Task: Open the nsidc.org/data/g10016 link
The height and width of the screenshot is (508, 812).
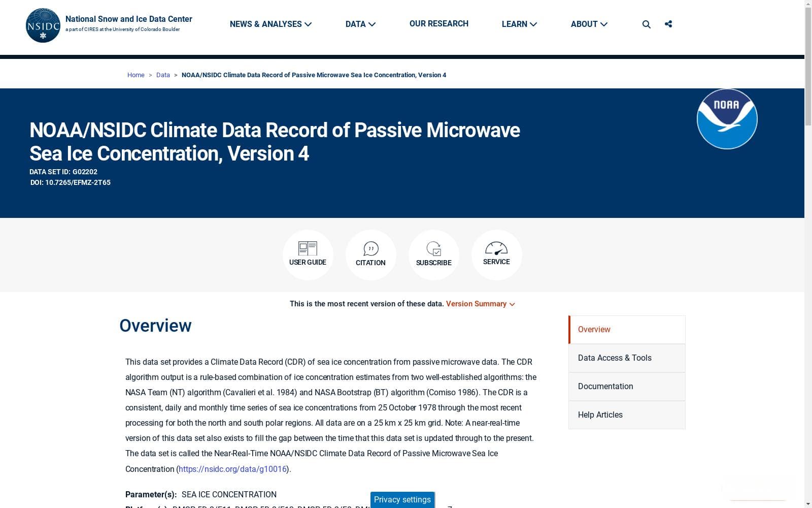Action: (233, 469)
